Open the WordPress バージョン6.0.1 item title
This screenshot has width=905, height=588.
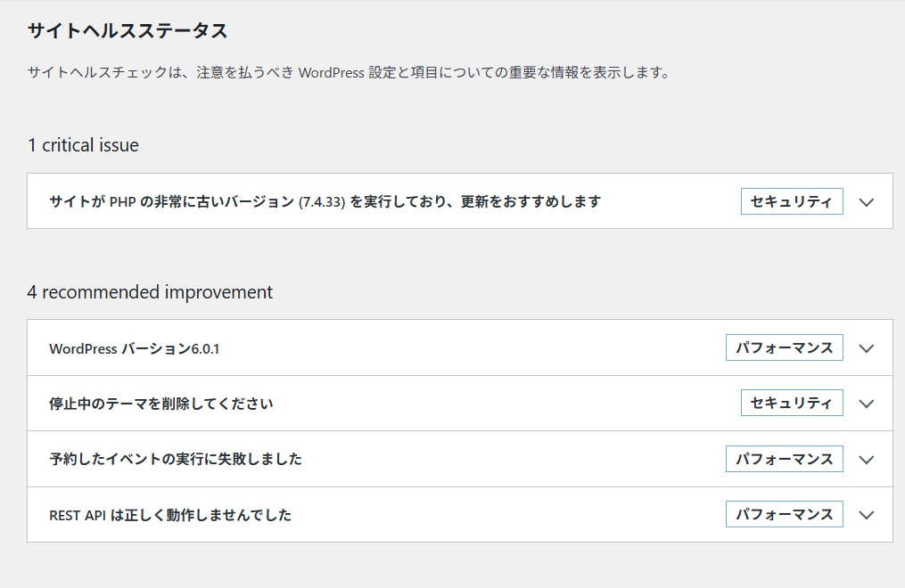(x=135, y=348)
